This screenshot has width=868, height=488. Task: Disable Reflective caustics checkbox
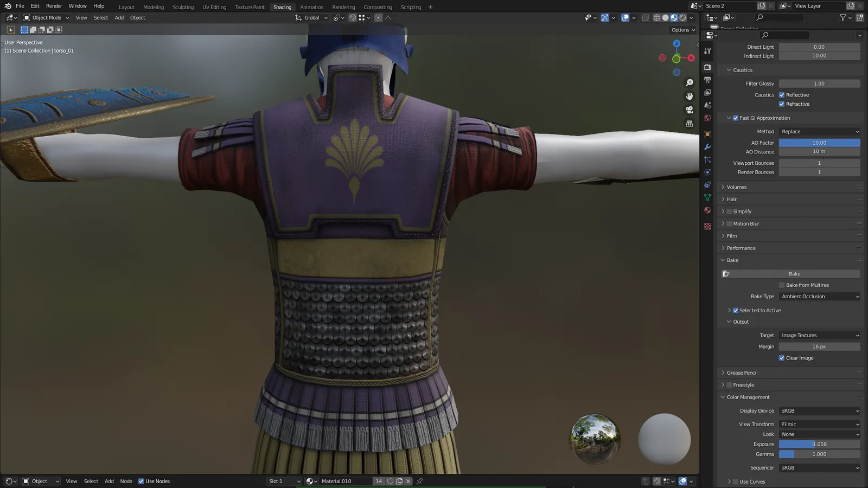[782, 95]
